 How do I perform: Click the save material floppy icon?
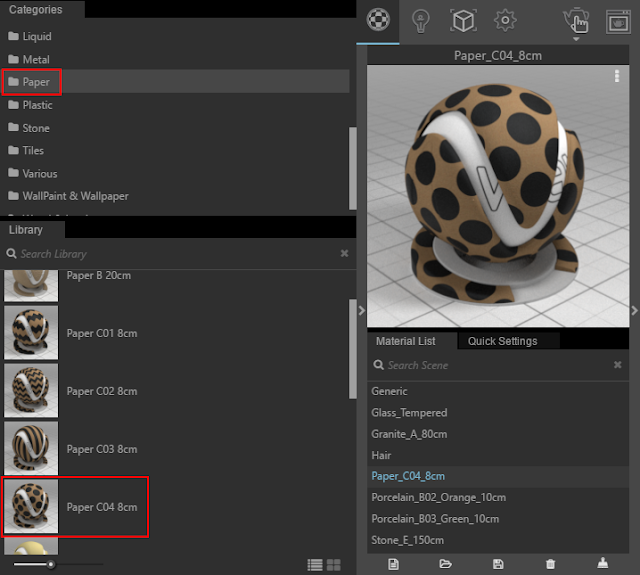498,564
